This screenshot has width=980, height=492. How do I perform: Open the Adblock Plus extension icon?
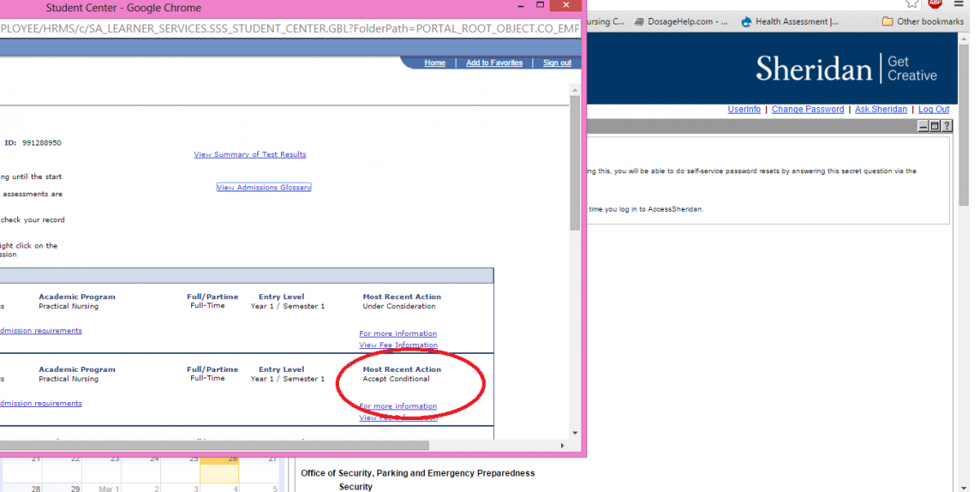point(935,3)
